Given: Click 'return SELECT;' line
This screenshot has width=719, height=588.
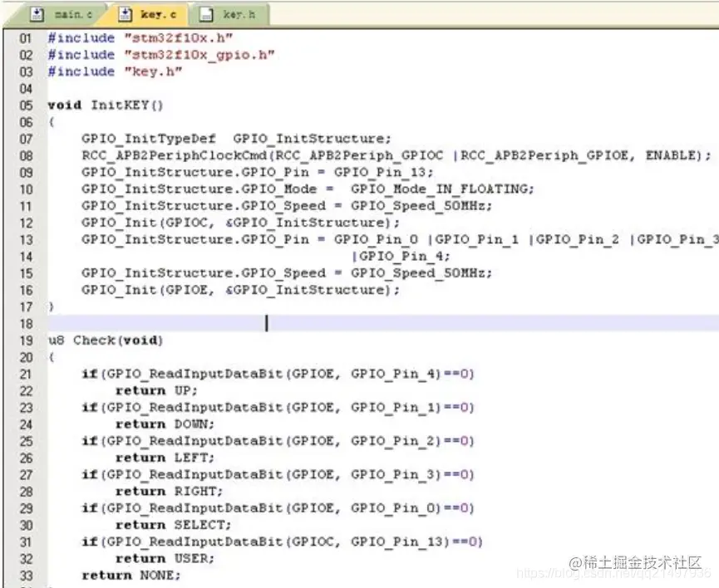Looking at the screenshot, I should [174, 525].
